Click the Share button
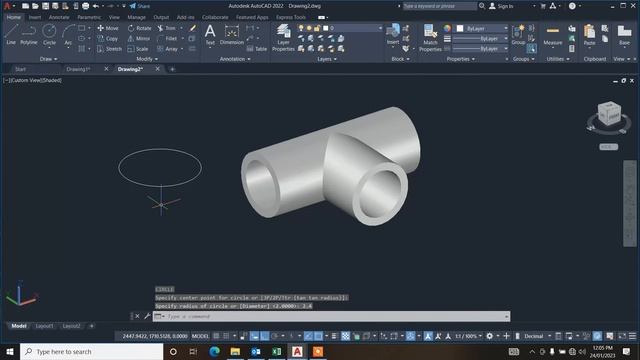Viewport: 640px width, 360px height. (x=140, y=6)
